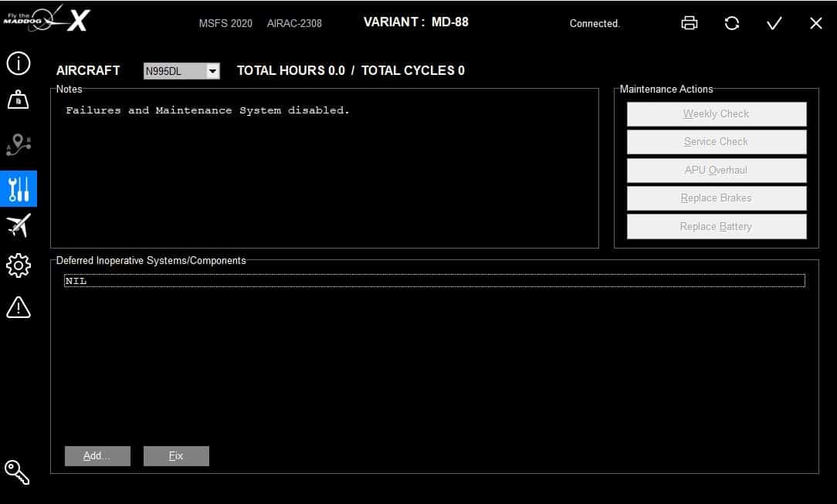This screenshot has height=504, width=837.
Task: Click the Weekly Check button
Action: click(716, 114)
